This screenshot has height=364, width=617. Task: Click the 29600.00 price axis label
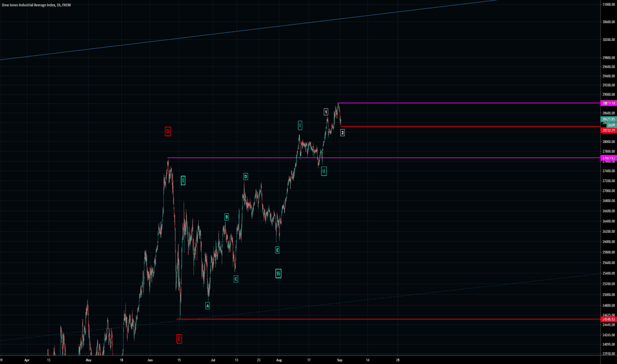[x=609, y=67]
